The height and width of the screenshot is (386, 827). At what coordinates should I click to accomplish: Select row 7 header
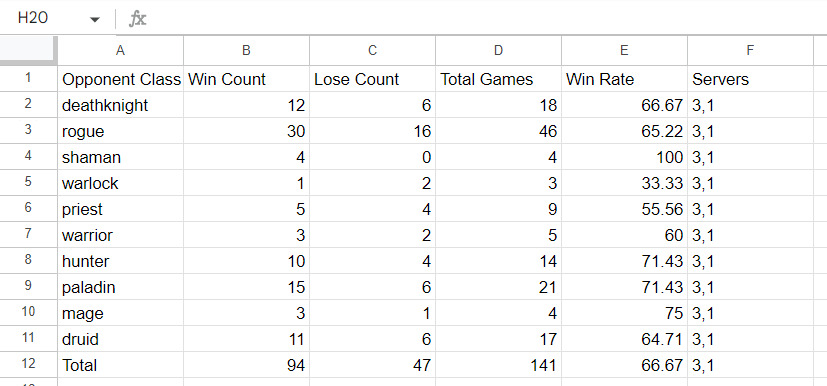28,234
